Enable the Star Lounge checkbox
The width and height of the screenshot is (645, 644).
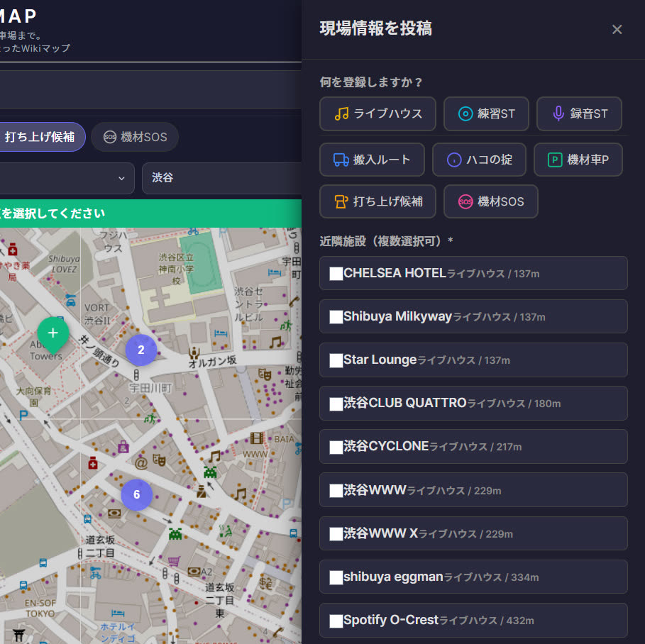tap(336, 360)
